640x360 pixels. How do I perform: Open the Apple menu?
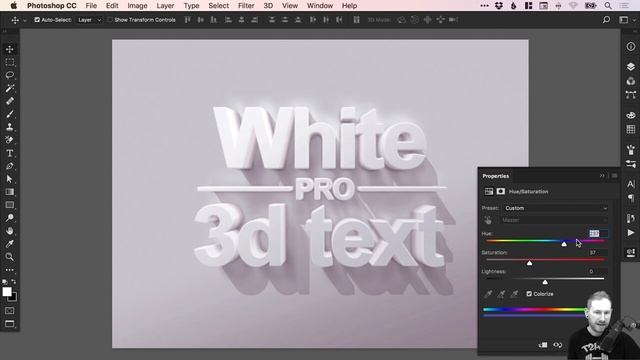point(13,6)
